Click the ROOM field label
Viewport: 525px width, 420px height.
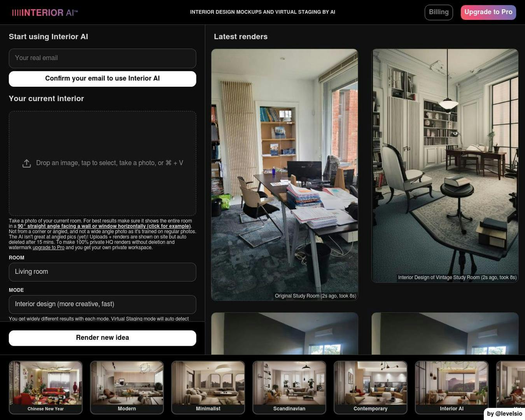point(17,258)
